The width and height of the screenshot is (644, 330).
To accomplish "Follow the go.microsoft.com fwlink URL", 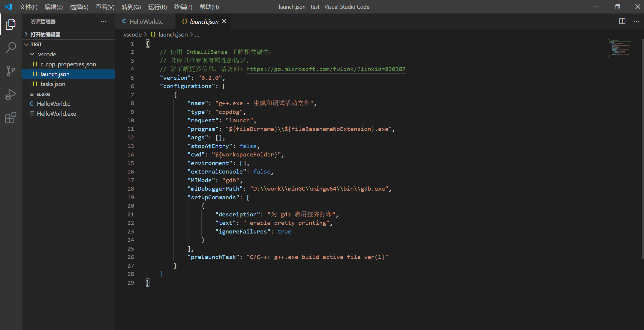I will click(326, 69).
